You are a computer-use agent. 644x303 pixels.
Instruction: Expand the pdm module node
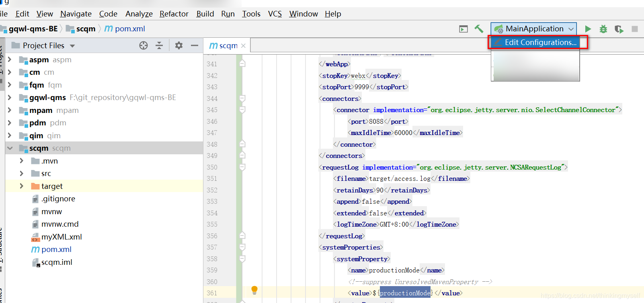click(10, 123)
